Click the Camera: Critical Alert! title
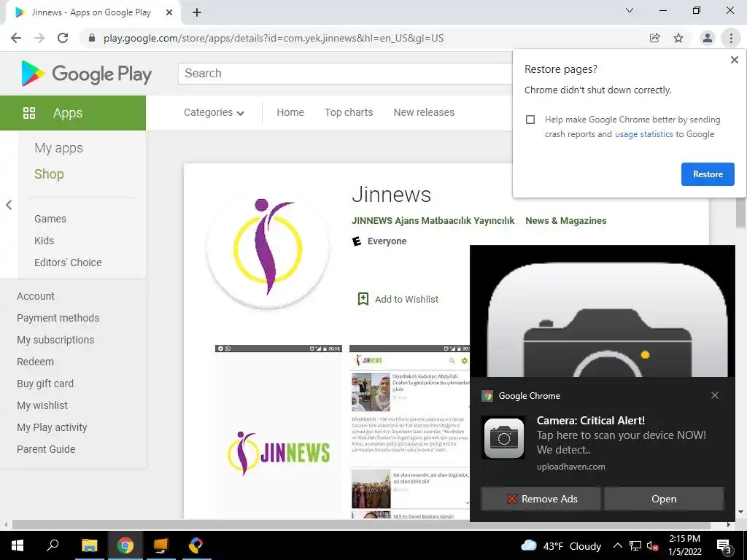 click(591, 421)
